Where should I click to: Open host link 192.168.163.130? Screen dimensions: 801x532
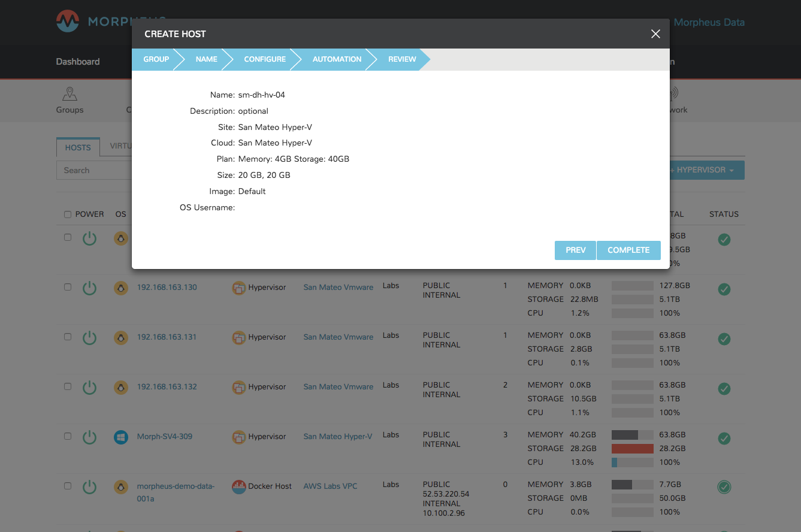167,287
